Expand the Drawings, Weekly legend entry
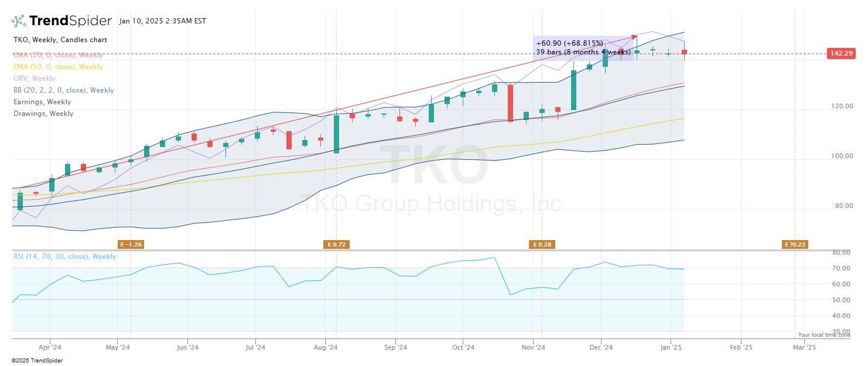The height and width of the screenshot is (366, 868). point(43,113)
